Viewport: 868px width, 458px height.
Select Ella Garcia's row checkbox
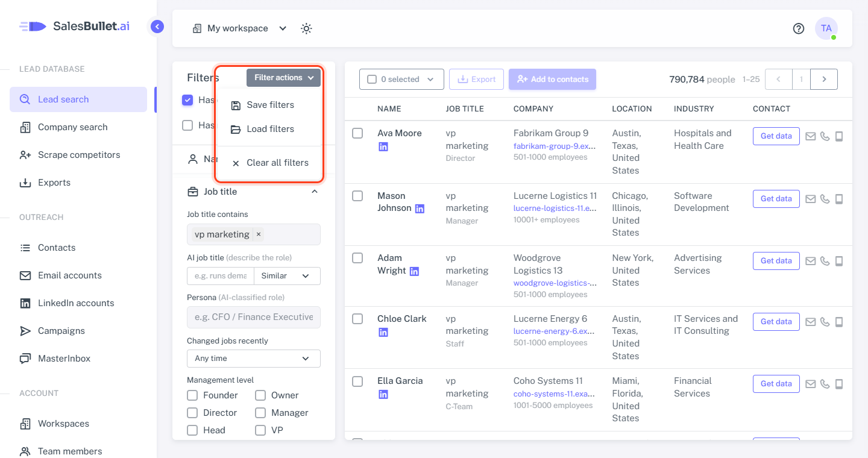(x=357, y=381)
